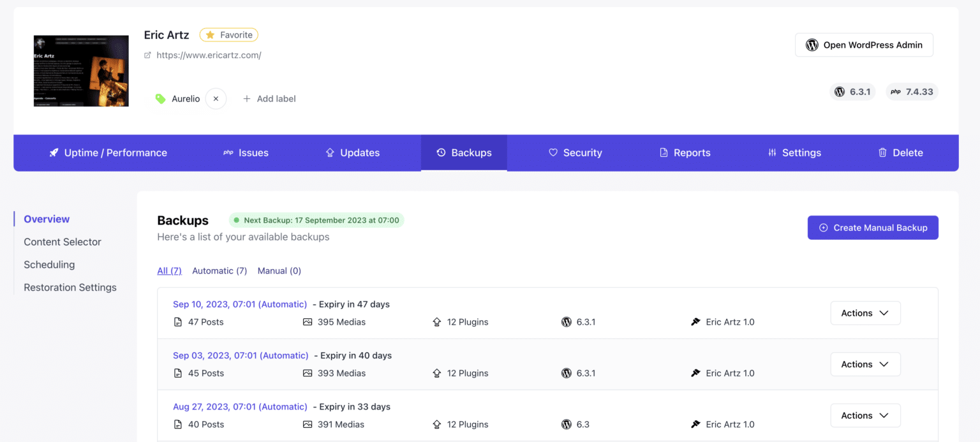The image size is (980, 442).
Task: Switch to the Uptime / Performance tab
Action: coord(108,153)
